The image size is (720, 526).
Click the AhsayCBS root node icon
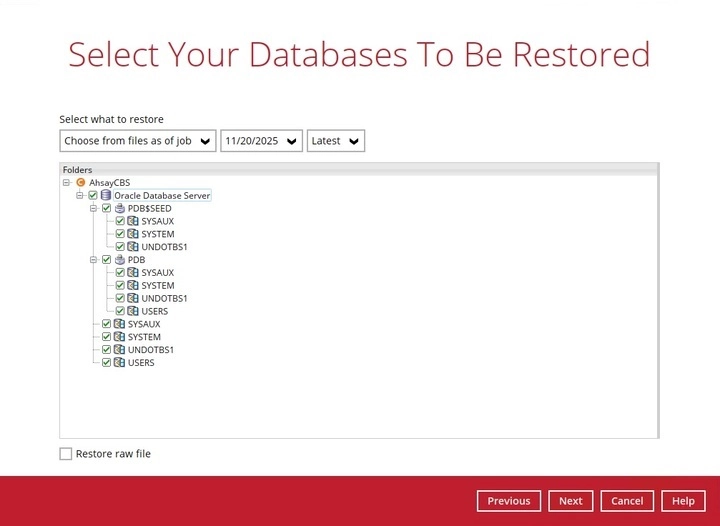81,183
